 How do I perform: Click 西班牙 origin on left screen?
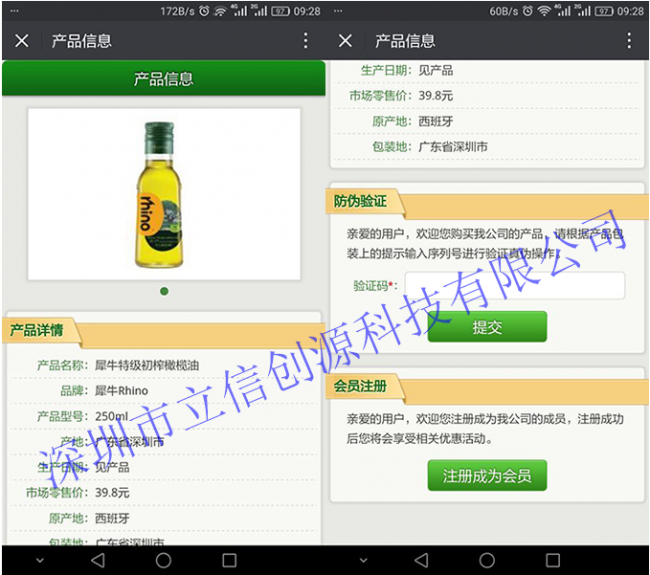coord(112,518)
